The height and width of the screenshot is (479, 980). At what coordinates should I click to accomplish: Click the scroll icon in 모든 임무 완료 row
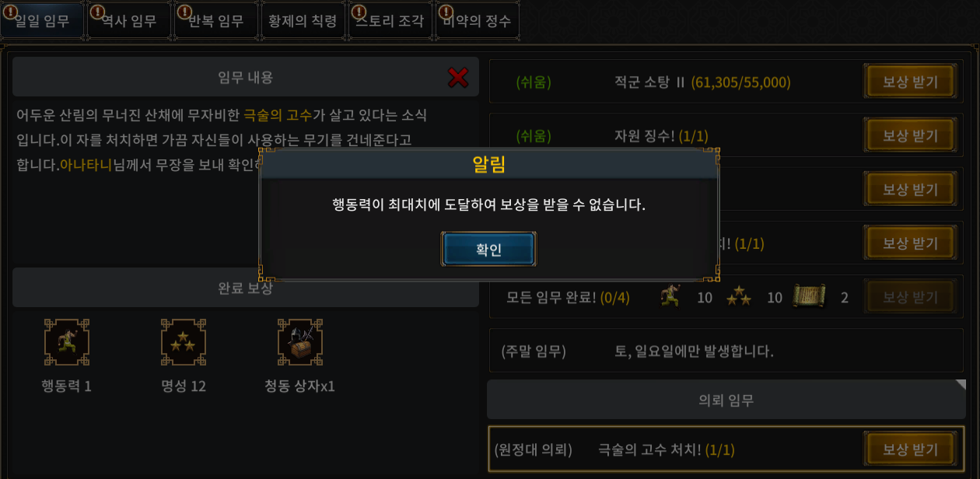tap(809, 296)
